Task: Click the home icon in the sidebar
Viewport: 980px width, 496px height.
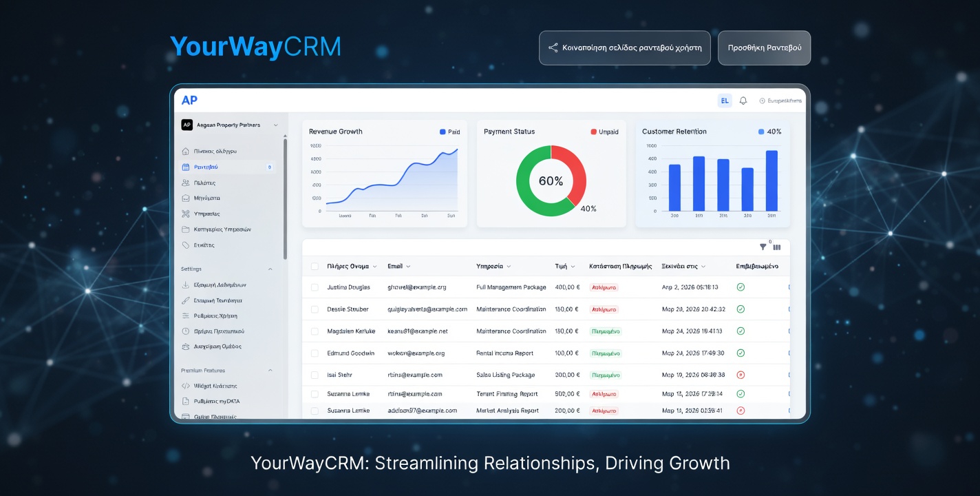Action: tap(186, 151)
